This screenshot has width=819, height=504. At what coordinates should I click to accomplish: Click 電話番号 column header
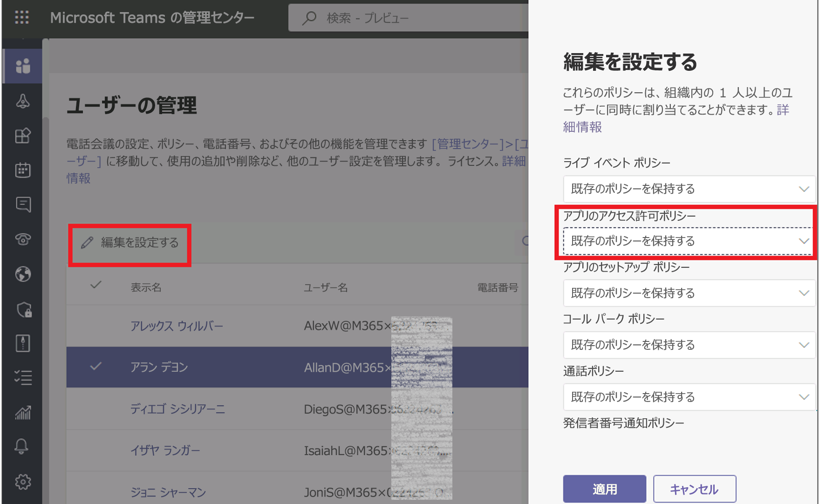click(x=498, y=287)
